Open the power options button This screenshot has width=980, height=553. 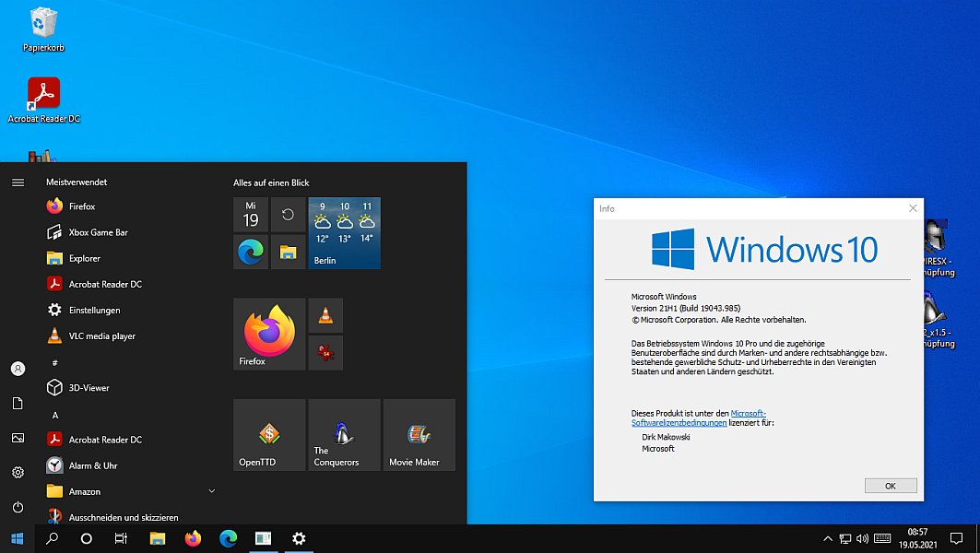18,507
